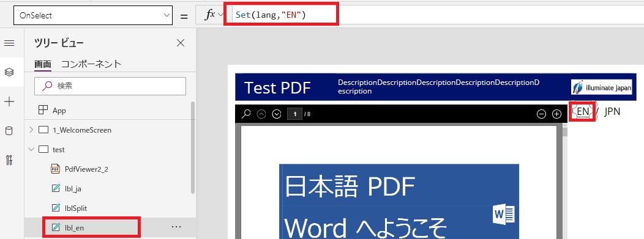Go to previous page in PDF viewer
The image size is (644, 239).
[x=261, y=114]
